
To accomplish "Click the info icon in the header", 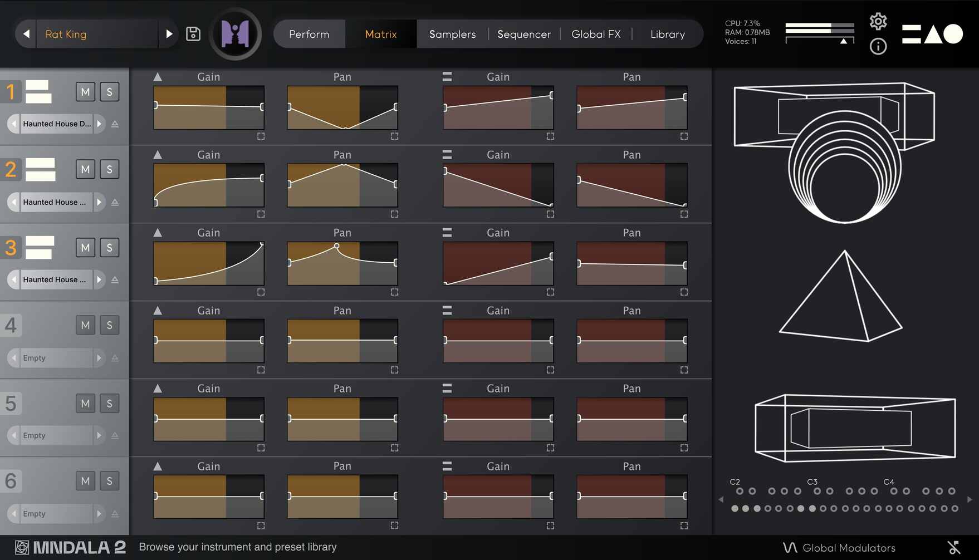I will (878, 47).
